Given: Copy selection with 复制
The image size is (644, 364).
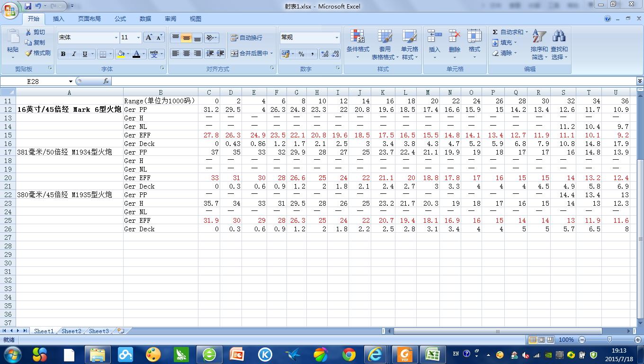Looking at the screenshot, I should [x=36, y=43].
